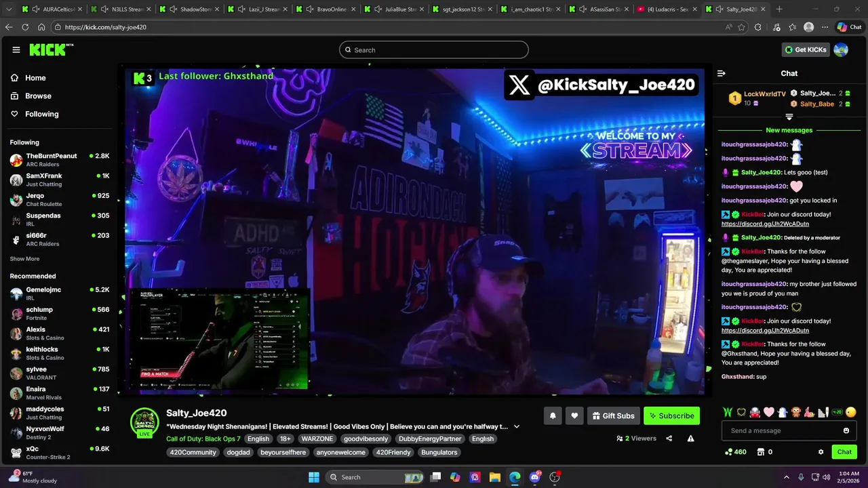
Task: Open Windows Start menu
Action: (314, 477)
